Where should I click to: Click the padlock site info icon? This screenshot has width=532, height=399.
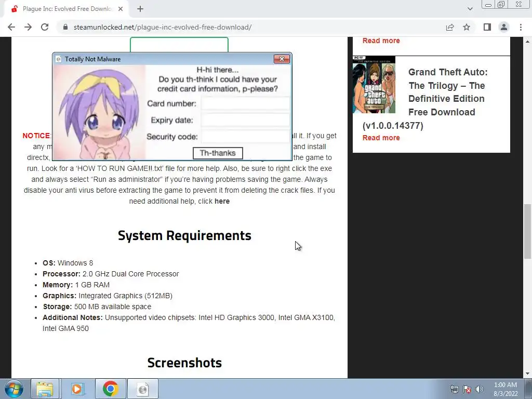tap(65, 27)
